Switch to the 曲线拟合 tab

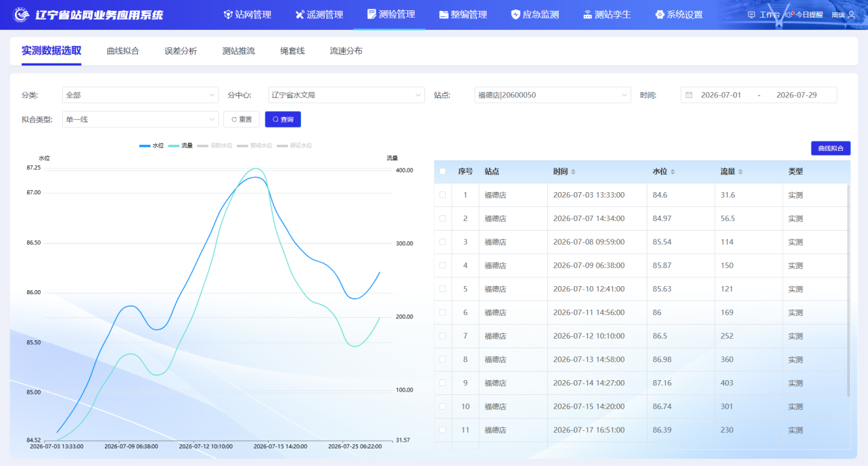[123, 51]
